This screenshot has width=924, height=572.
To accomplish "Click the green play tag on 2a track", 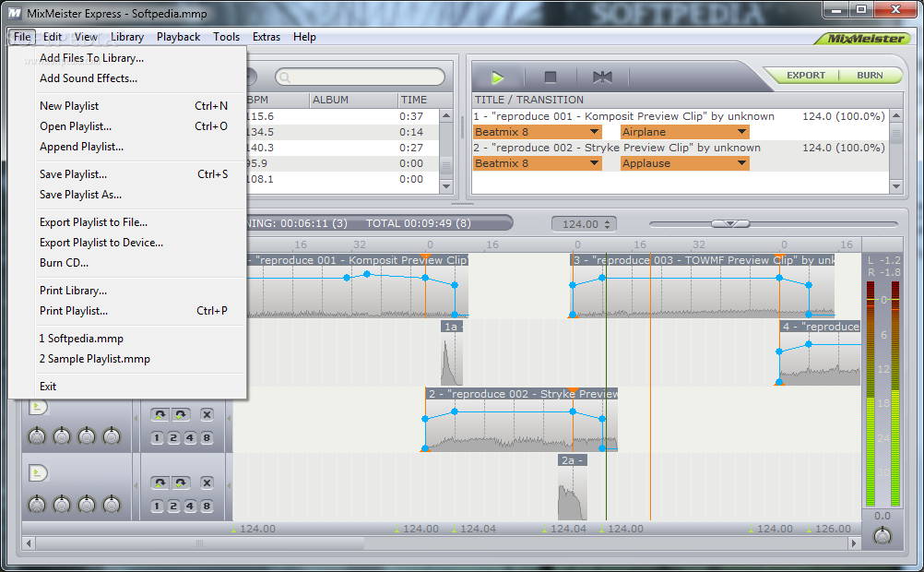I will click(x=38, y=473).
